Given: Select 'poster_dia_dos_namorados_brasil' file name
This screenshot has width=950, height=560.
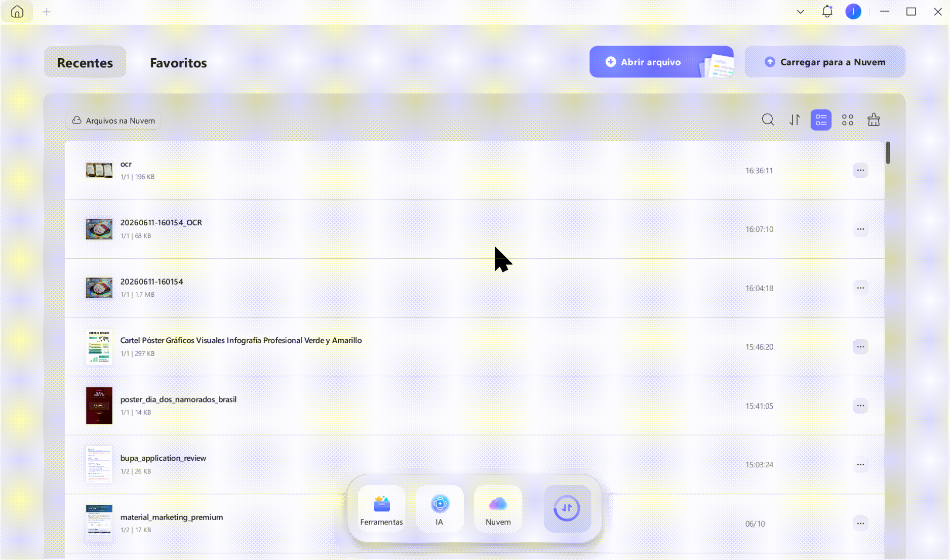Looking at the screenshot, I should tap(178, 399).
